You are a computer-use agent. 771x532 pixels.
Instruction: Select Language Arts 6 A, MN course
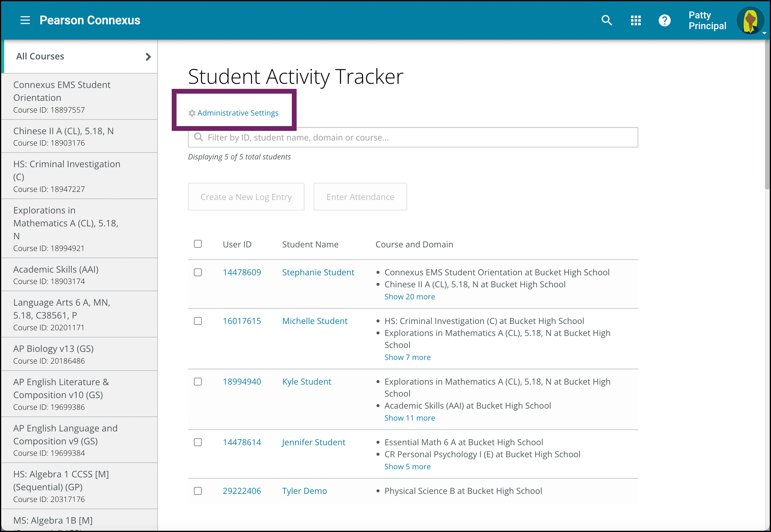79,314
